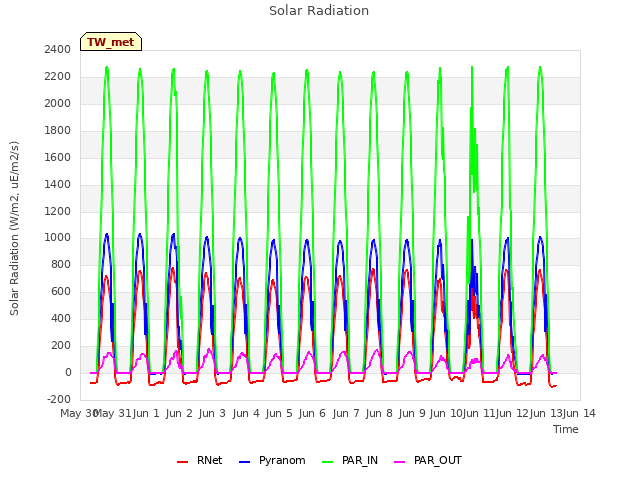Click the Jun 2 x-axis date label
Screen dimensions: 640x480
click(179, 413)
